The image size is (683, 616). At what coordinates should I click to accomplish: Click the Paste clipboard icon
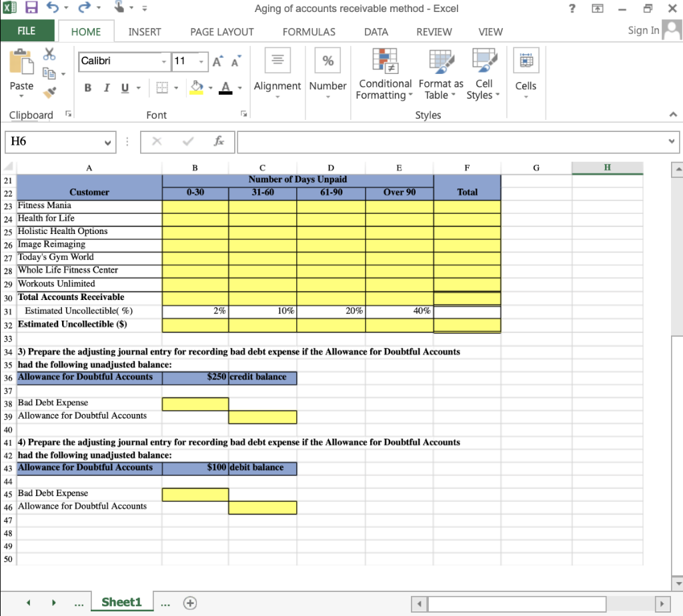coord(21,61)
